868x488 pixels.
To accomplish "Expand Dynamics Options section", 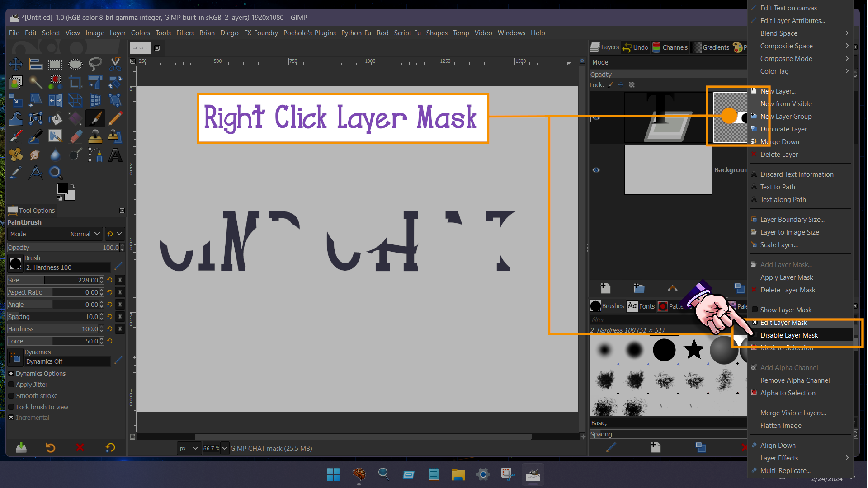I will coord(11,374).
